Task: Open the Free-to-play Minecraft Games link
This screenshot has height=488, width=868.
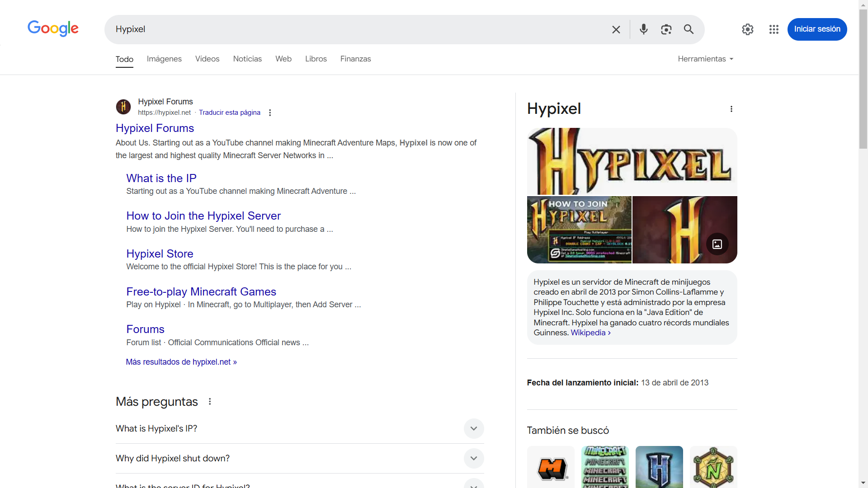Action: pyautogui.click(x=201, y=291)
